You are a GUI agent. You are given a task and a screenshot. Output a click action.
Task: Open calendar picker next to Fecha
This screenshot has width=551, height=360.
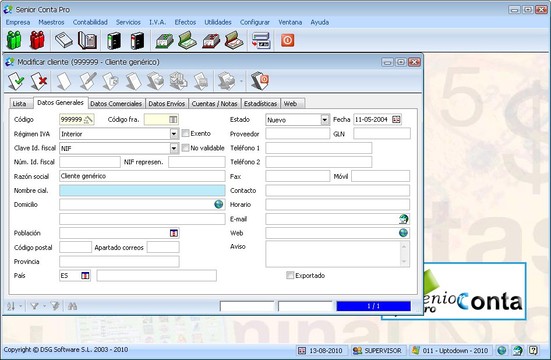click(x=396, y=120)
